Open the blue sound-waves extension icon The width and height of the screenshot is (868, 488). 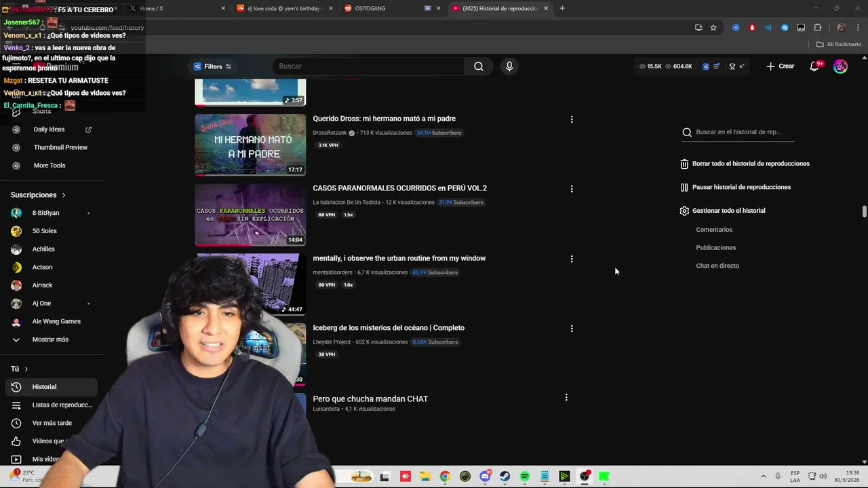click(x=768, y=28)
